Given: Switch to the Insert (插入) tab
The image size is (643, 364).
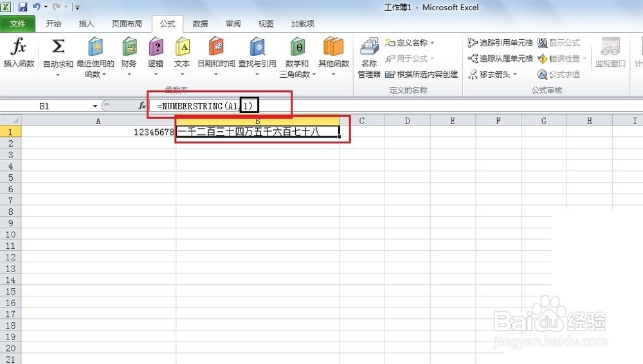Looking at the screenshot, I should pos(86,24).
